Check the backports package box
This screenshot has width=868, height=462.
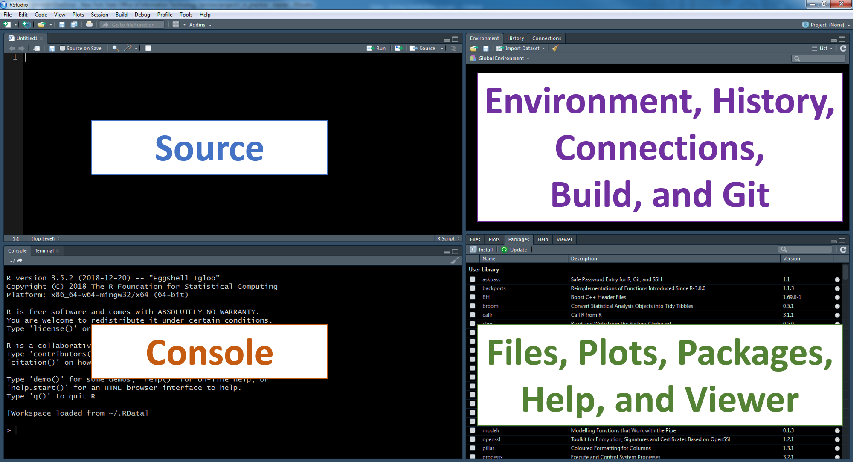[x=473, y=288]
